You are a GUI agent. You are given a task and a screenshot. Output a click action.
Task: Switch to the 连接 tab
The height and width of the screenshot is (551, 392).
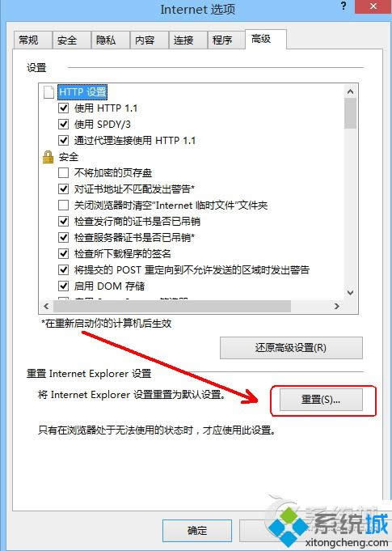(x=187, y=40)
